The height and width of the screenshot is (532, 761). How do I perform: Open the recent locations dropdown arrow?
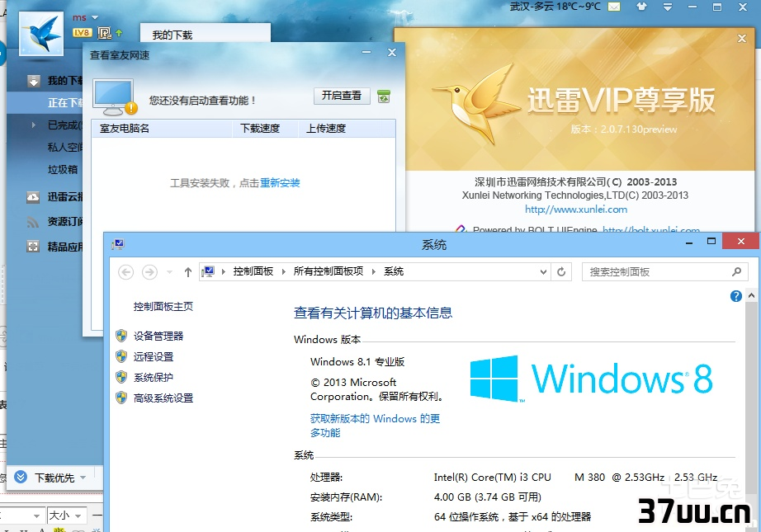(169, 272)
